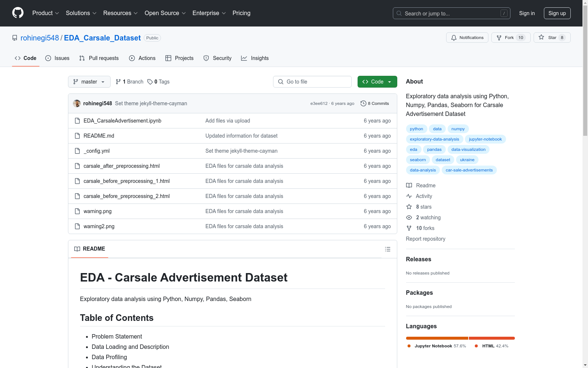This screenshot has width=588, height=368.
Task: Click the ukraine topic tag
Action: (x=467, y=160)
